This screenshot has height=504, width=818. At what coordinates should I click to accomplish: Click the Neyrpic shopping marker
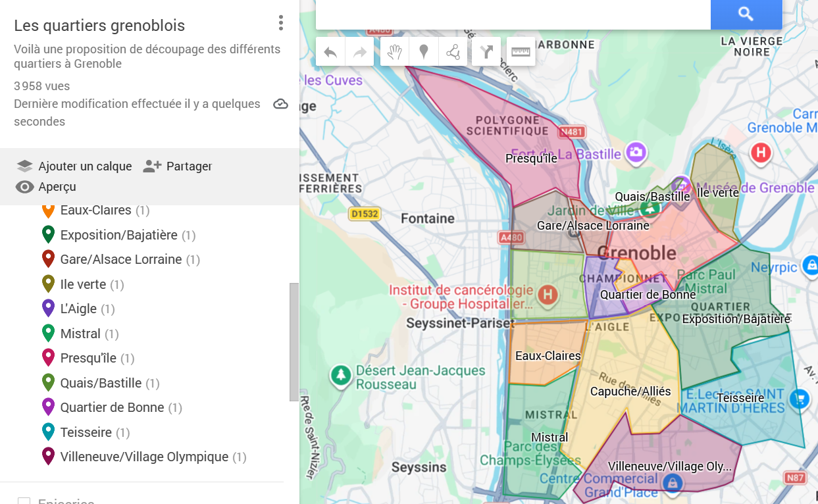[811, 266]
